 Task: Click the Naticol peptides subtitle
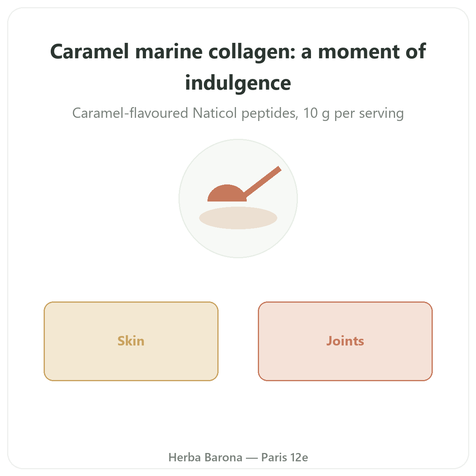tap(238, 113)
